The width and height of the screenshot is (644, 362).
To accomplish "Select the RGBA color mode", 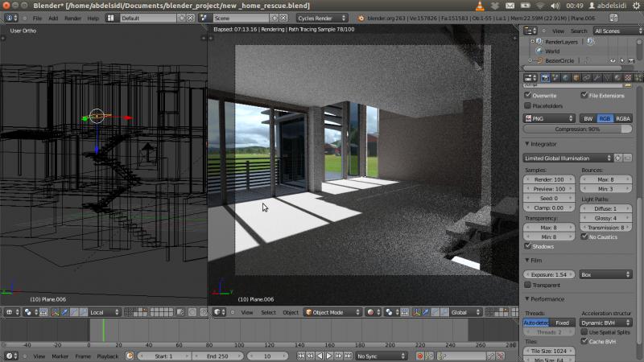I will (622, 118).
